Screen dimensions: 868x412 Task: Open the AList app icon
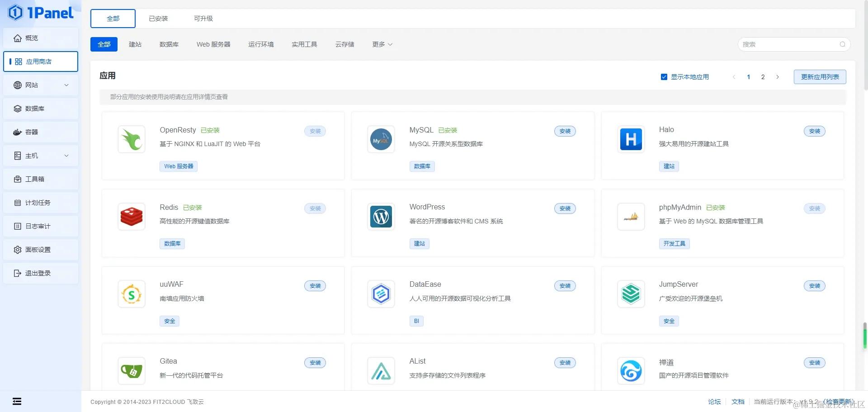pyautogui.click(x=381, y=371)
